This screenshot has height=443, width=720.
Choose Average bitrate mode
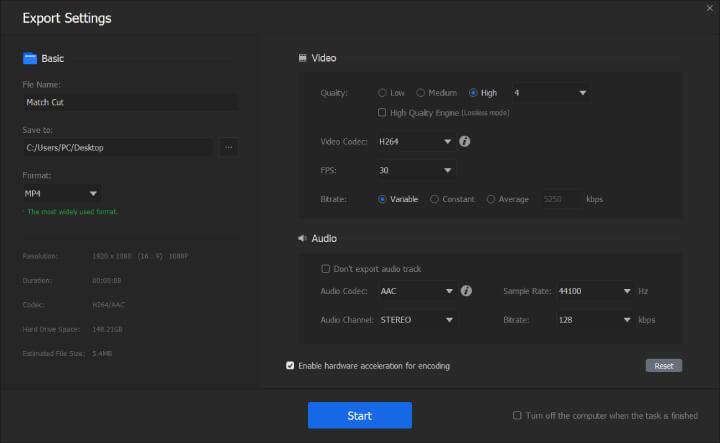click(491, 199)
